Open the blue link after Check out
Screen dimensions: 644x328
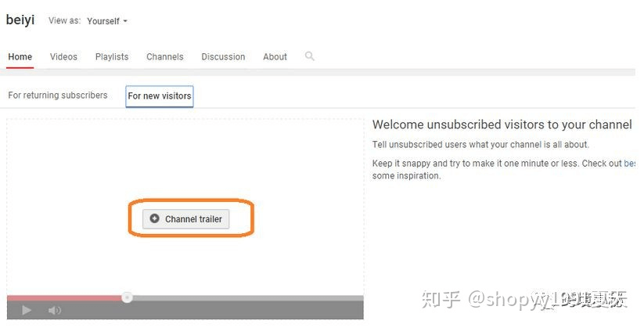(x=629, y=164)
